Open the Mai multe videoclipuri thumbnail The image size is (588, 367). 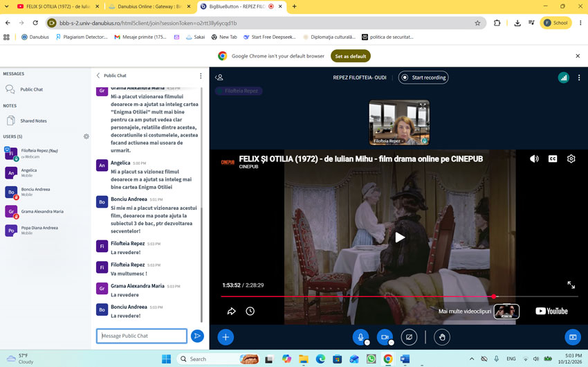point(506,311)
